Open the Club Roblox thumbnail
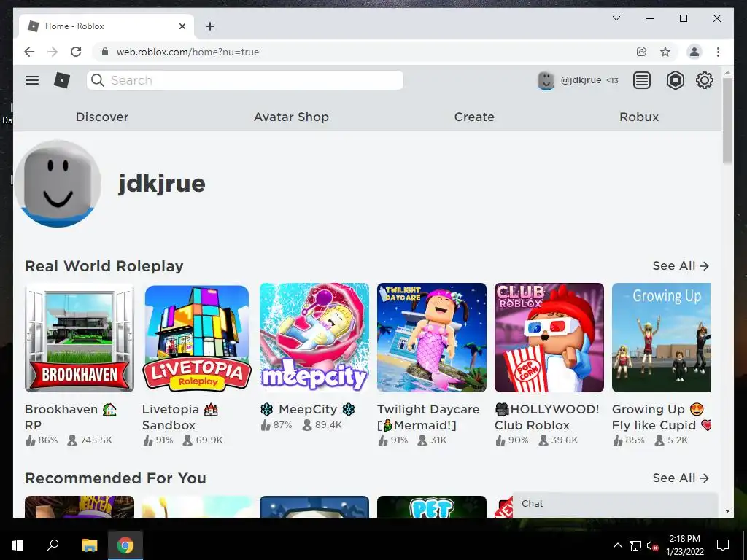The height and width of the screenshot is (560, 747). [x=549, y=338]
